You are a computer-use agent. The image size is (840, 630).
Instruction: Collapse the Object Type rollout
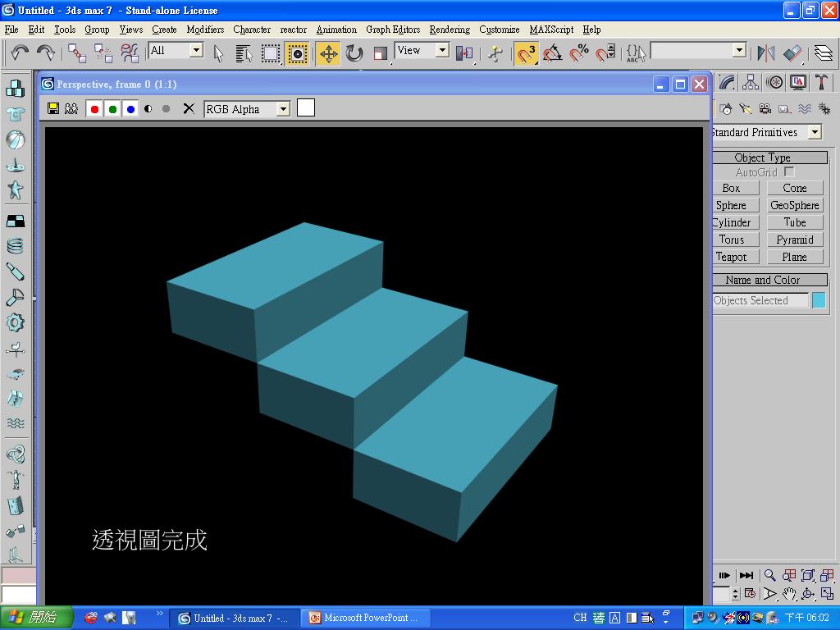pyautogui.click(x=769, y=157)
